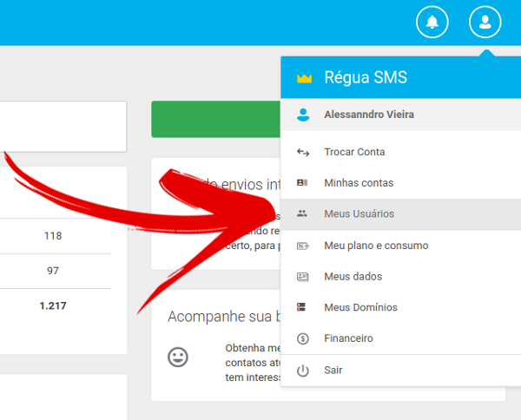The width and height of the screenshot is (521, 420).
Task: Select Meus Usuários from the menu
Action: [x=359, y=213]
